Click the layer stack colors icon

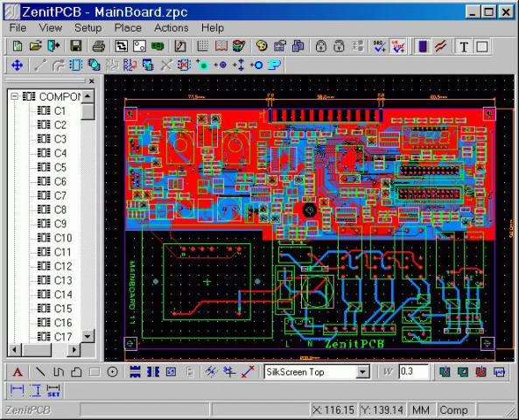click(x=239, y=46)
